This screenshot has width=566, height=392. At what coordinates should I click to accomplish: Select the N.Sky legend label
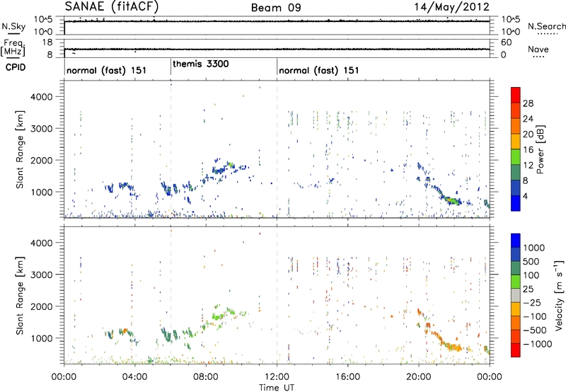pyautogui.click(x=13, y=26)
